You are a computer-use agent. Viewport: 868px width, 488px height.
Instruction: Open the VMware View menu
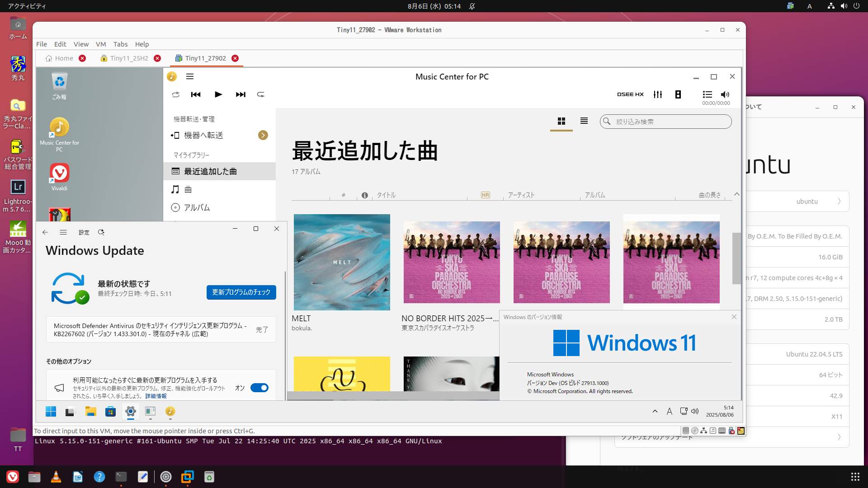[x=81, y=44]
